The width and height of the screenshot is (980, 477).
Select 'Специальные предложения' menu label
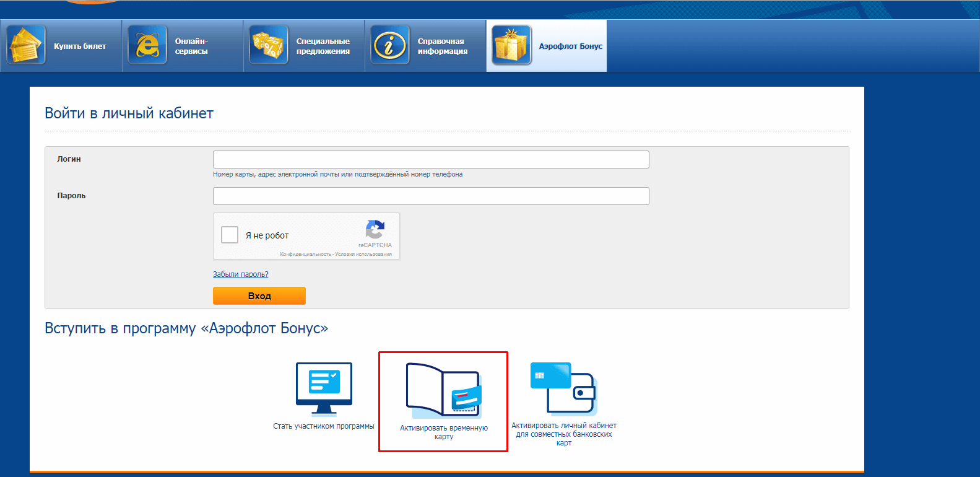[323, 46]
